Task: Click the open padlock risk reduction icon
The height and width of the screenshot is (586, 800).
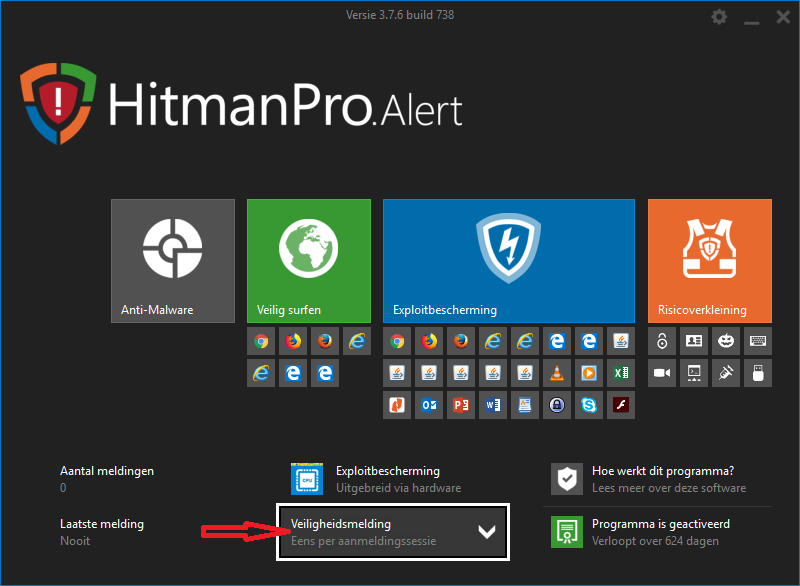Action: 662,341
